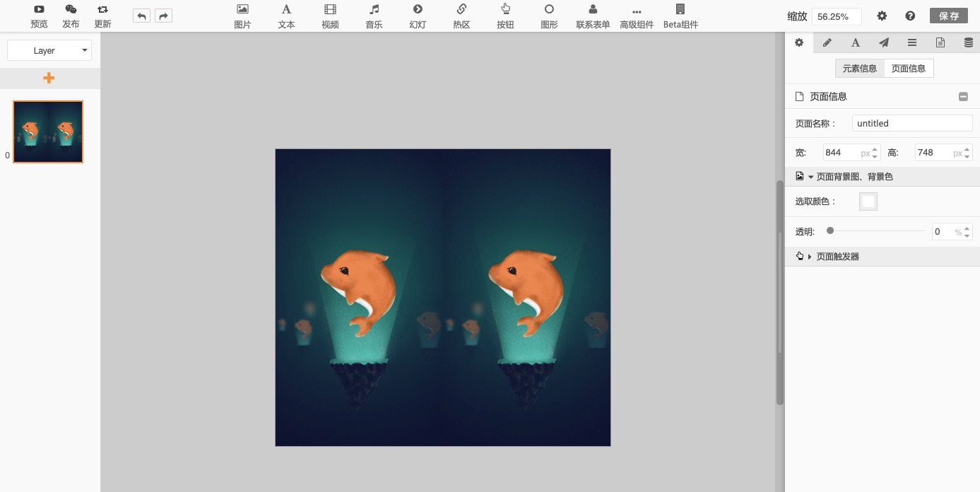980x492 pixels.
Task: Click the canvas vertical scrollbar
Action: [780, 293]
